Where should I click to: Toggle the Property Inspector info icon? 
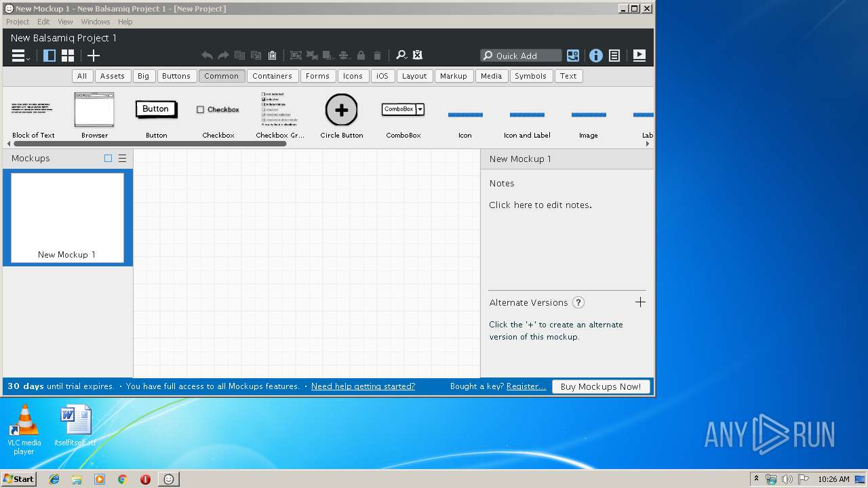pyautogui.click(x=595, y=56)
